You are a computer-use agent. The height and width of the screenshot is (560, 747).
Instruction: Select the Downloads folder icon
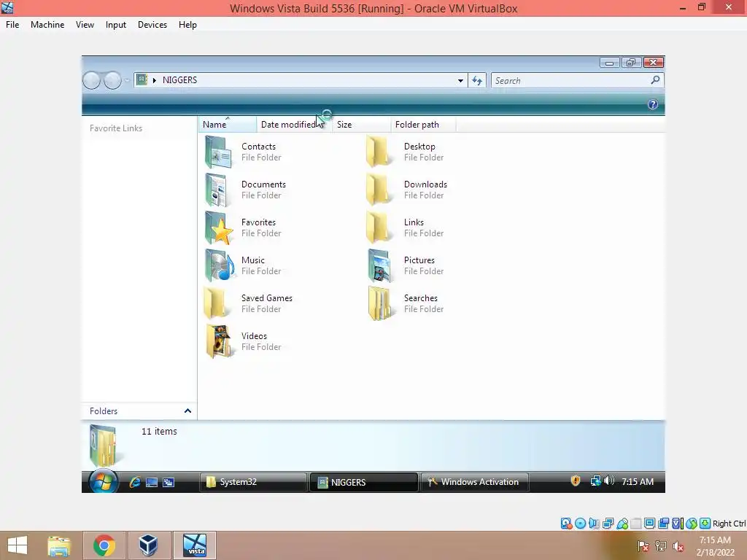point(379,190)
